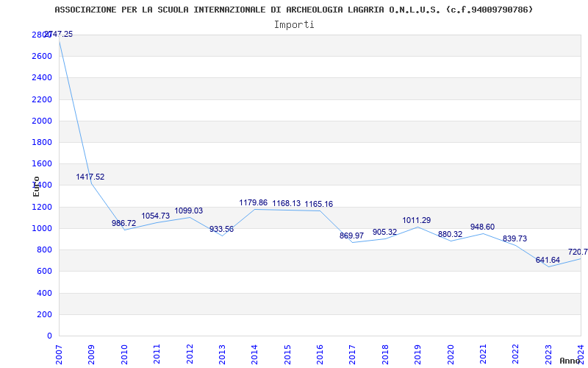Select the 2600 y-axis tick label

(x=43, y=57)
